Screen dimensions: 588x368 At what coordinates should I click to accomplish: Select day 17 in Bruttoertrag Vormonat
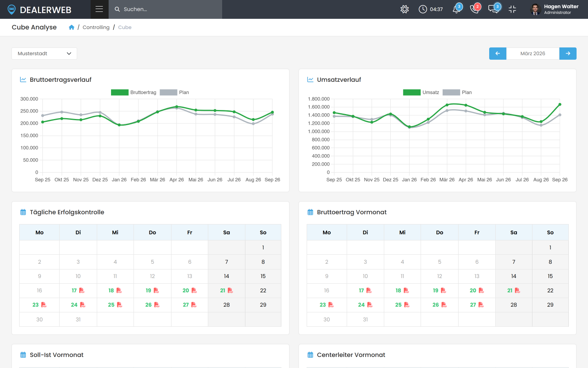pos(361,291)
